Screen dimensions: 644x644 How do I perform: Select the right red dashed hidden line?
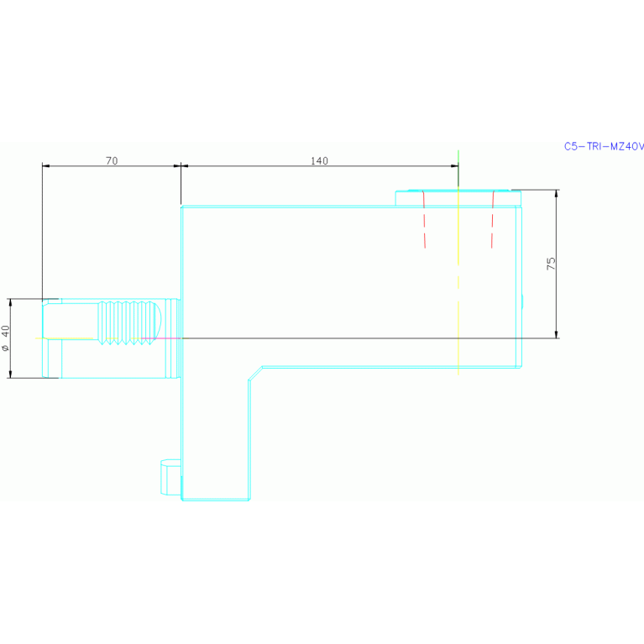click(492, 220)
